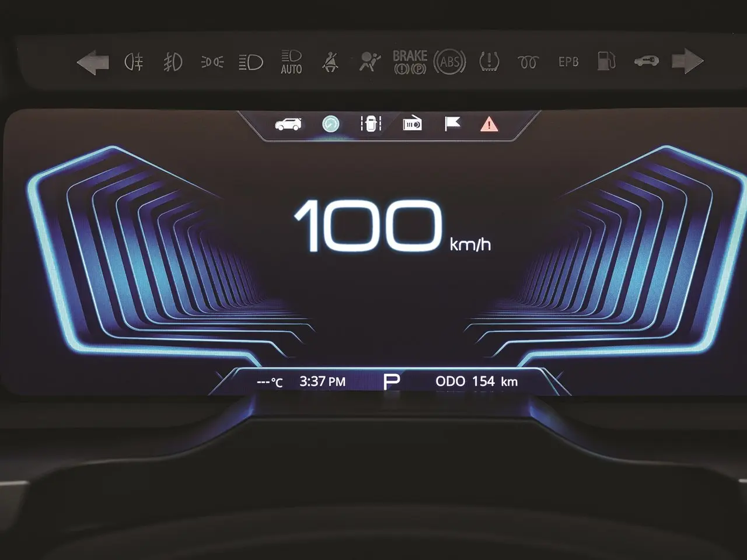The image size is (747, 560).
Task: Click the seatbelt warning icon
Action: coord(330,62)
